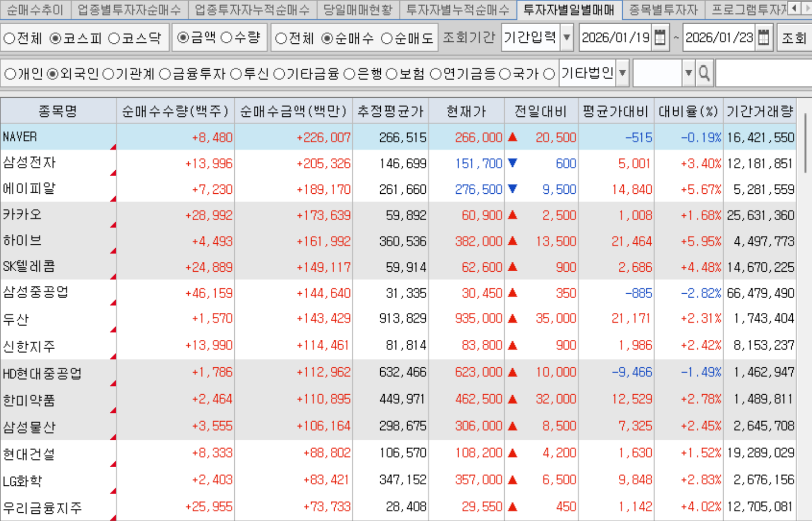The width and height of the screenshot is (812, 521).
Task: Expand the 기간입력 period dropdown
Action: pyautogui.click(x=567, y=38)
